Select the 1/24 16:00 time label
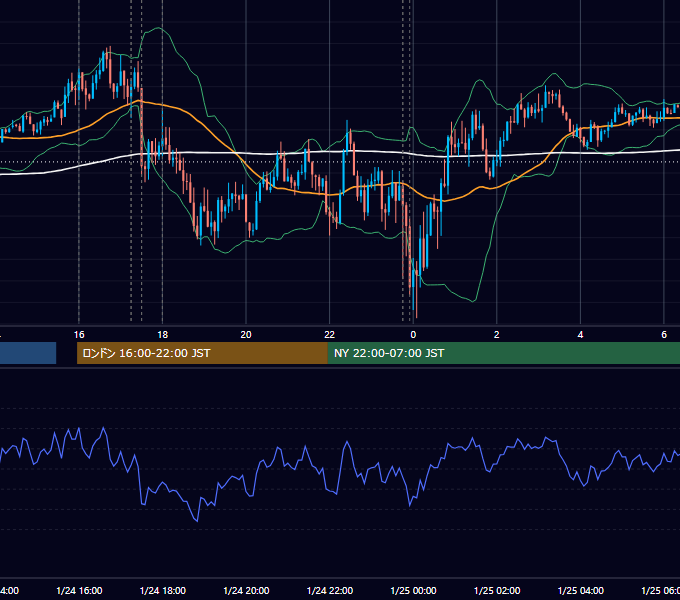The width and height of the screenshot is (680, 600). pyautogui.click(x=79, y=590)
